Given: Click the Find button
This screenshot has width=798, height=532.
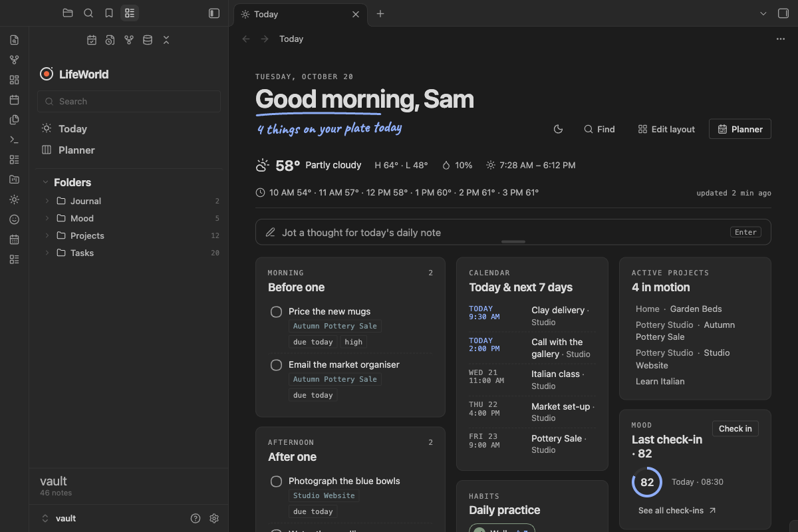Looking at the screenshot, I should (599, 129).
